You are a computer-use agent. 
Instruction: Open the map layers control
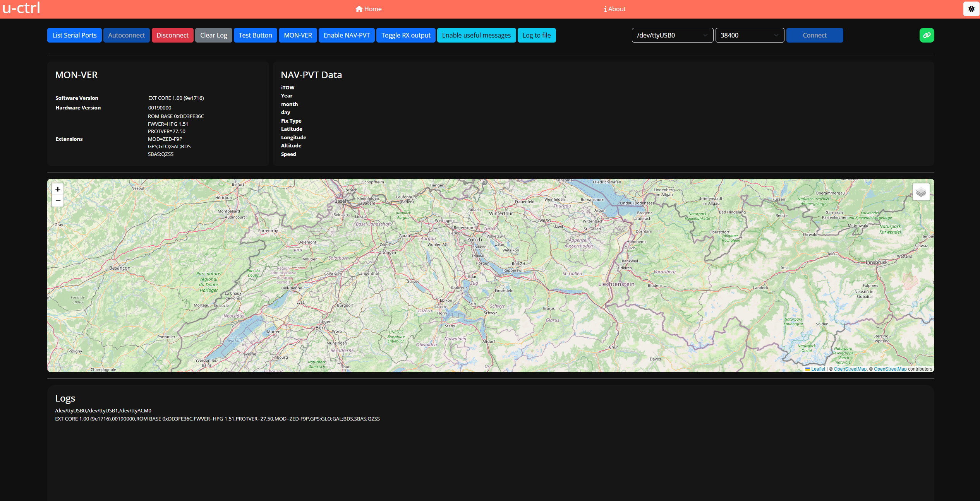(x=921, y=192)
